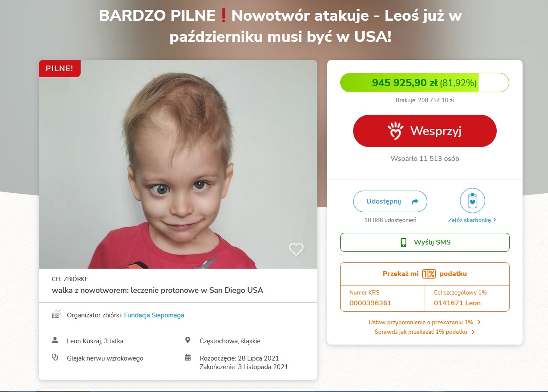The height and width of the screenshot is (392, 548).
Task: Click the 1% icon in tax banner
Action: [429, 274]
